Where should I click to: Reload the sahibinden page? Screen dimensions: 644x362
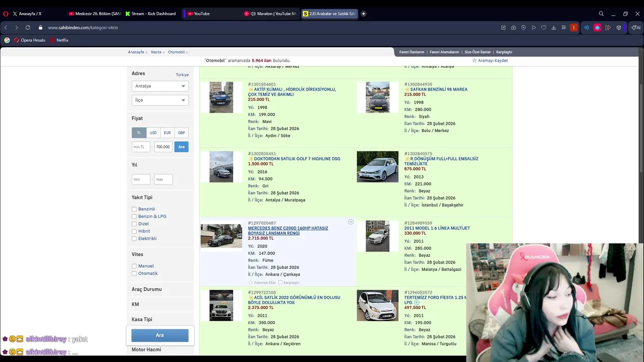(28, 28)
